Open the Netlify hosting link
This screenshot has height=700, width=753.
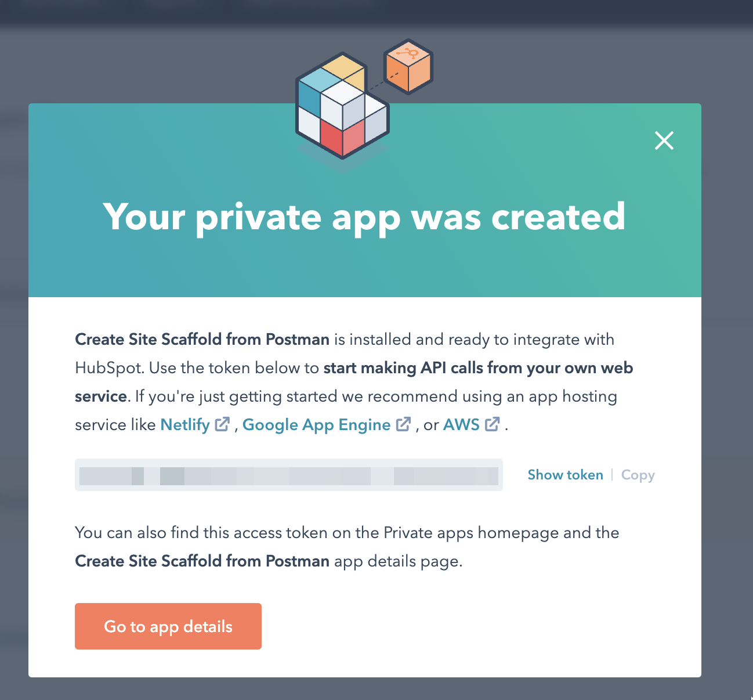click(x=185, y=424)
